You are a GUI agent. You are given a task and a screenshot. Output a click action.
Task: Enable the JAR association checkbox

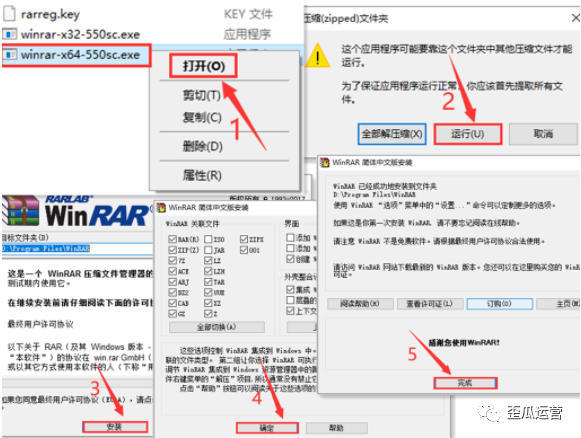[208, 250]
